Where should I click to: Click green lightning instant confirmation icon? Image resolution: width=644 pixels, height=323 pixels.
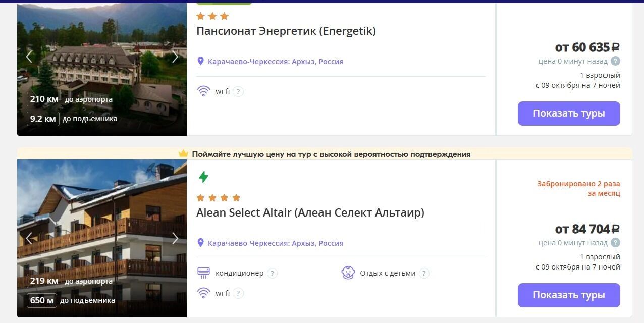click(203, 177)
